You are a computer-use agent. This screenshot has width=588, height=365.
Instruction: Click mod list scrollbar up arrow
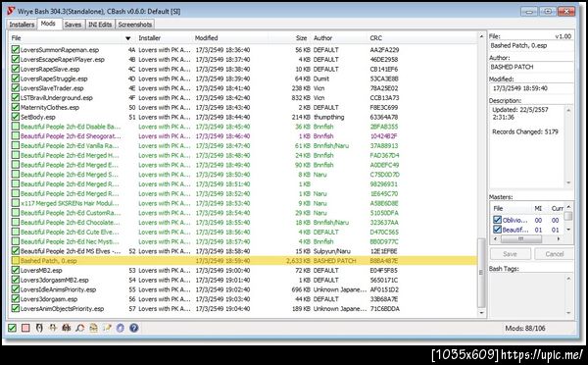pos(481,36)
